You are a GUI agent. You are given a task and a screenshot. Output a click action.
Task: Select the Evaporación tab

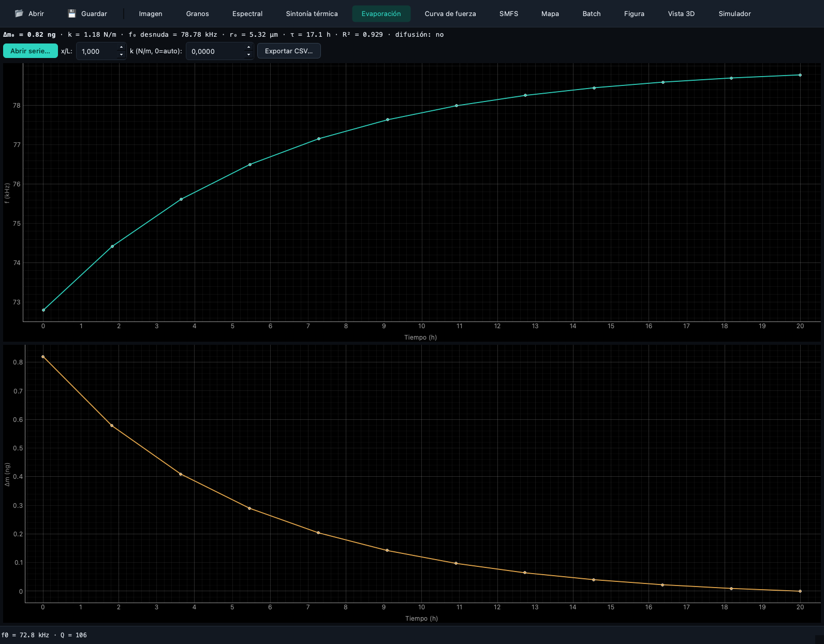381,13
